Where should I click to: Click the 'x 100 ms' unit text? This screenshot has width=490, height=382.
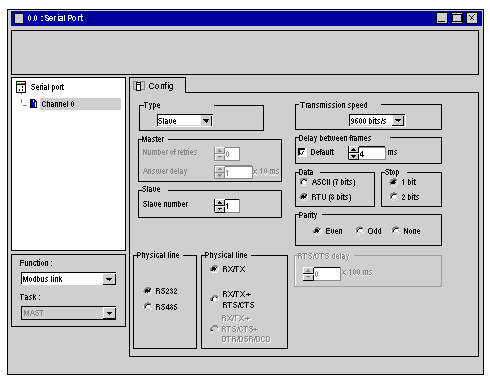(x=357, y=272)
